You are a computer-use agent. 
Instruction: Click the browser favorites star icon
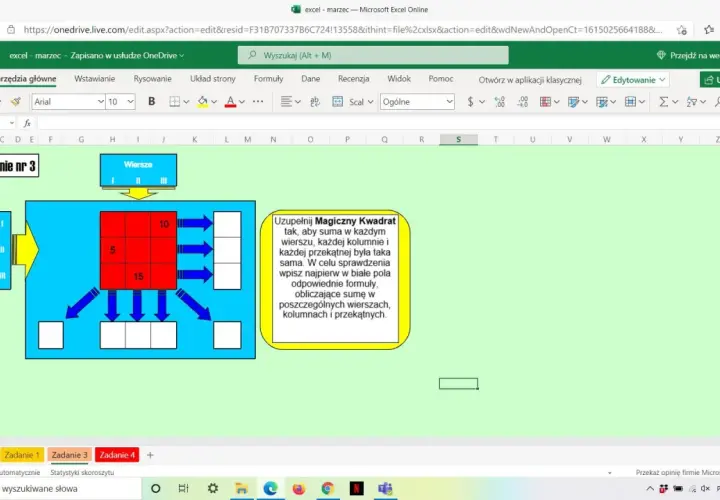click(681, 30)
